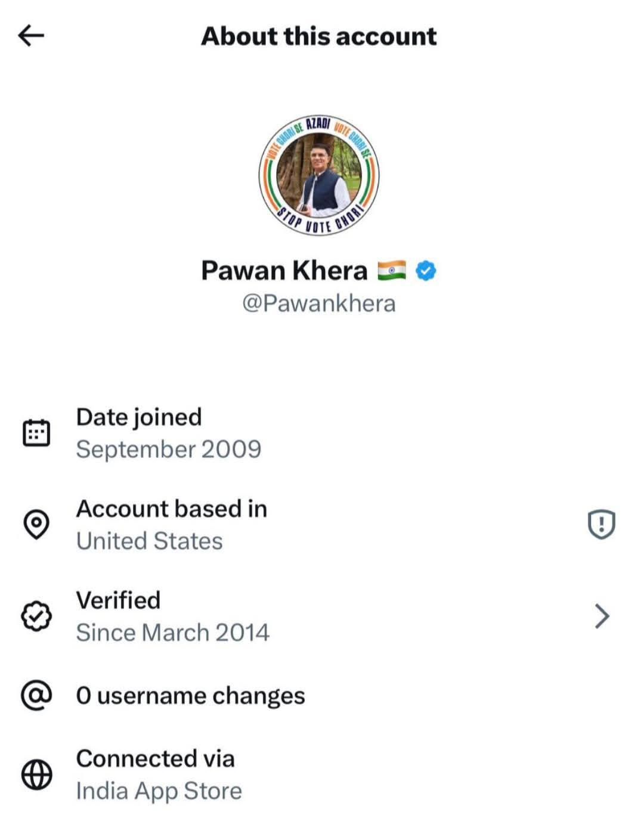Tap the India App Store text
The image size is (644, 818).
pos(159,791)
